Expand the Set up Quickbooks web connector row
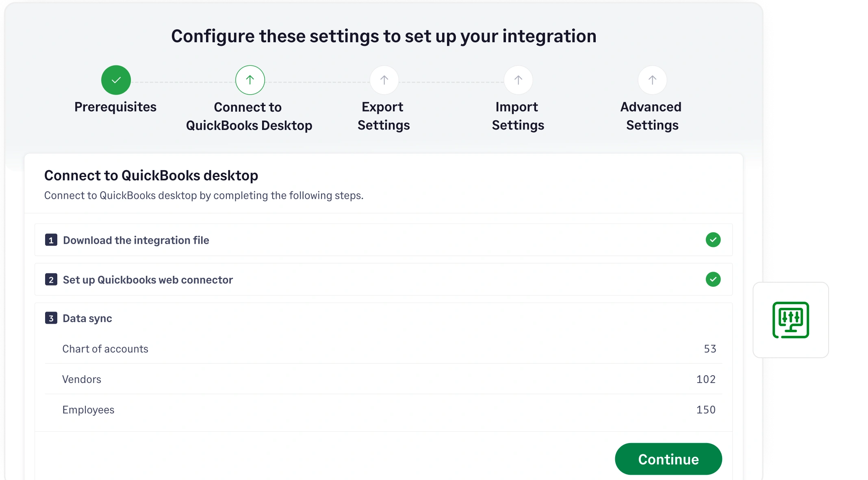Image resolution: width=868 pixels, height=480 pixels. (x=384, y=279)
